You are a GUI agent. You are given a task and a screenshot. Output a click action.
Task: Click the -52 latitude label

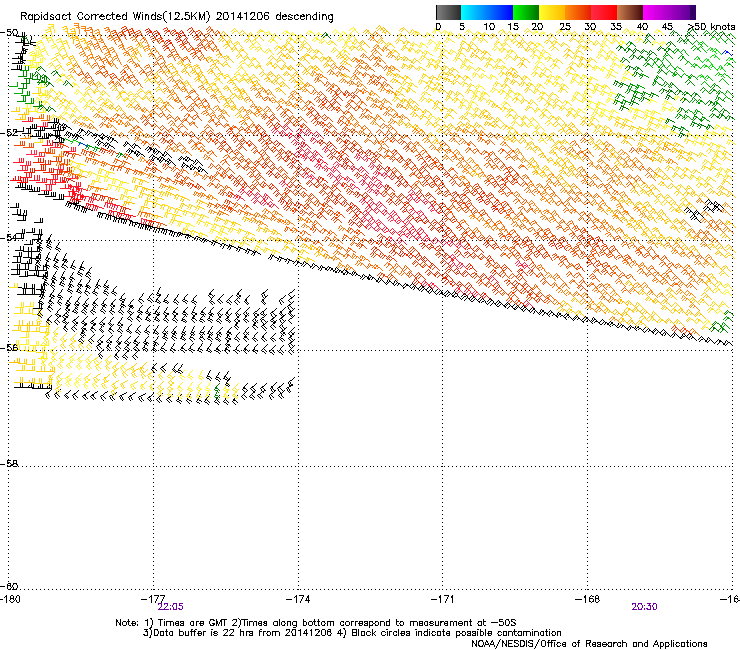9,133
